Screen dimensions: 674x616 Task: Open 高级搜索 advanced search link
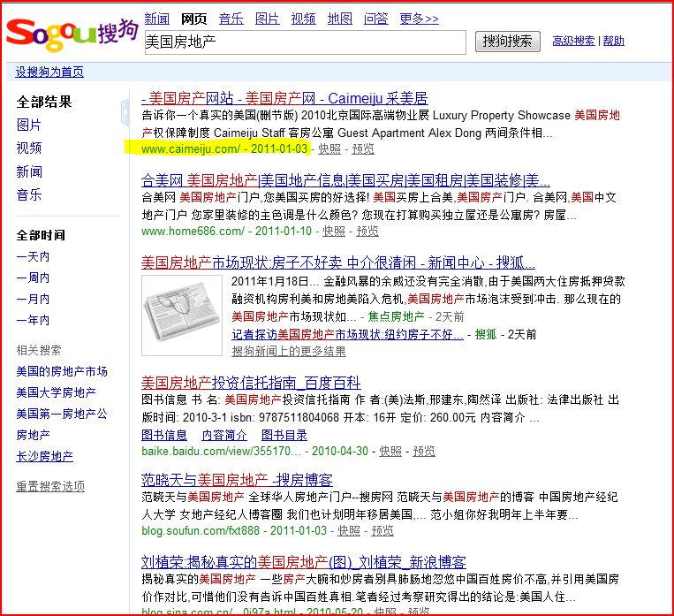(x=573, y=42)
